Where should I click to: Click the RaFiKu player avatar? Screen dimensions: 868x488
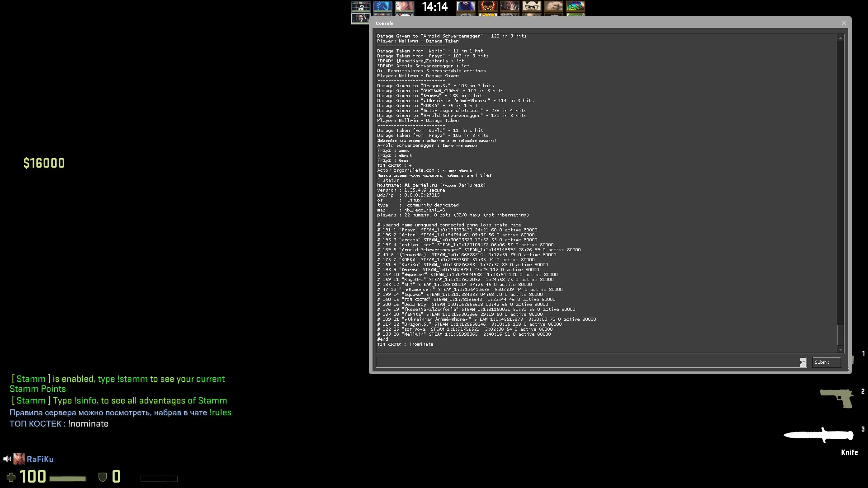19,459
